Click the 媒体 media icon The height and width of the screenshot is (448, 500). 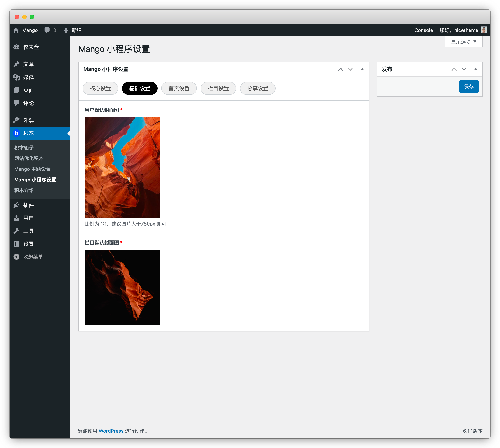pyautogui.click(x=16, y=77)
